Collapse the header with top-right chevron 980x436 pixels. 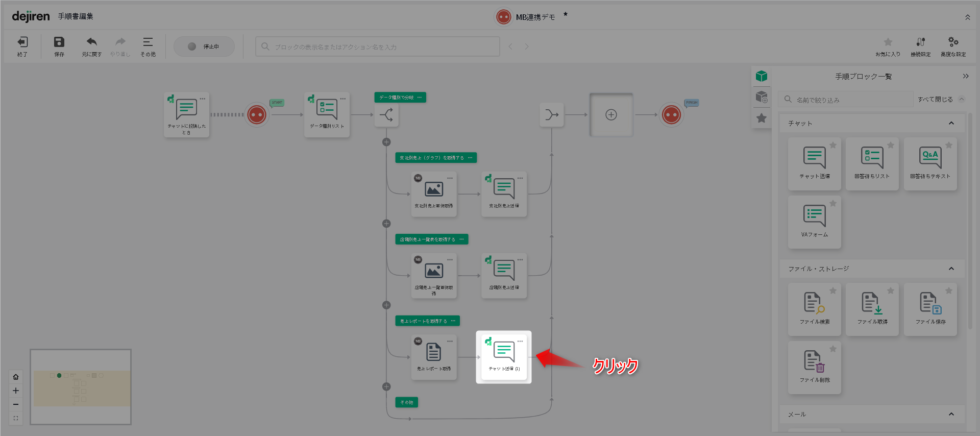click(968, 17)
